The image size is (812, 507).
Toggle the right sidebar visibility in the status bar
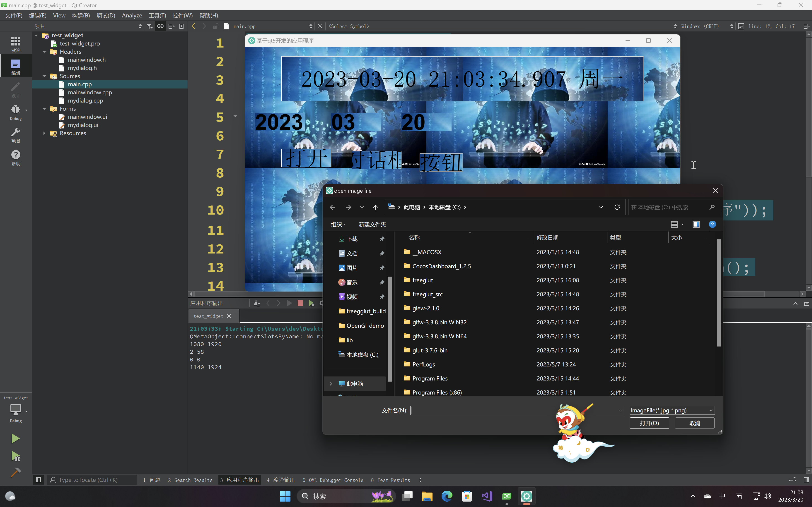(806, 480)
